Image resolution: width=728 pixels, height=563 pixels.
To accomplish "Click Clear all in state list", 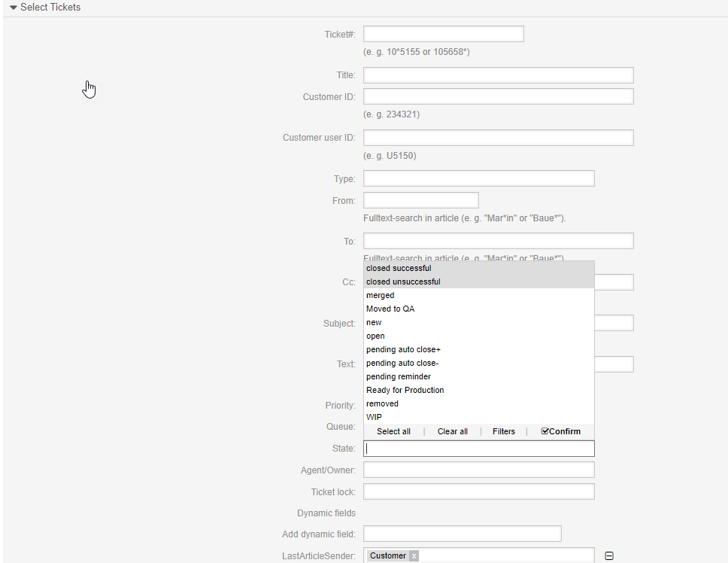I will click(452, 431).
